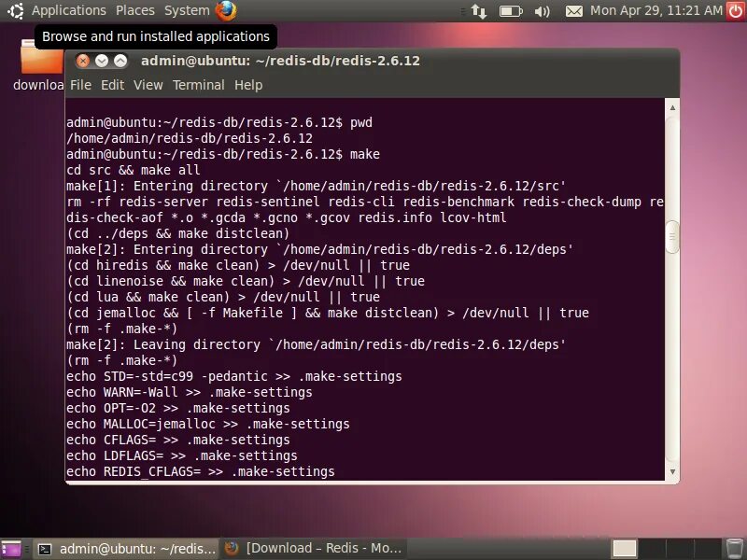
Task: Open the mail envelope indicator
Action: (573, 10)
